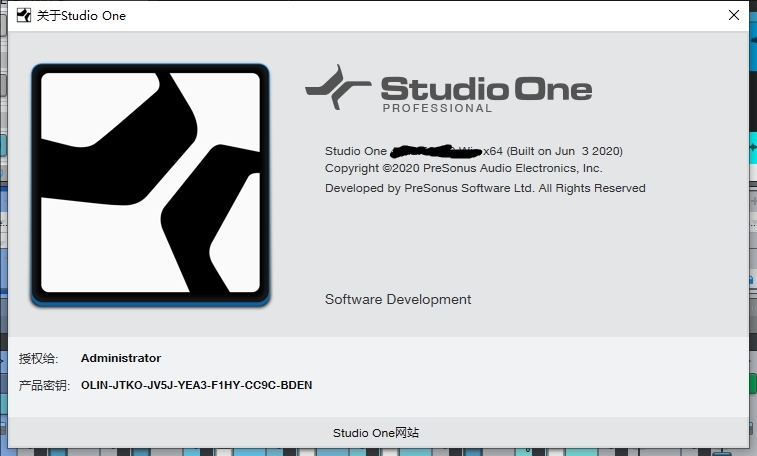The width and height of the screenshot is (757, 456).
Task: Click the Copyright ©2020 PreSonus line
Action: pyautogui.click(x=463, y=168)
